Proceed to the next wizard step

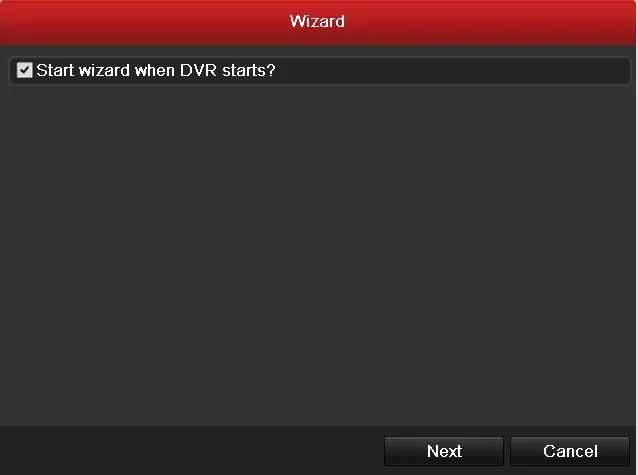[444, 451]
